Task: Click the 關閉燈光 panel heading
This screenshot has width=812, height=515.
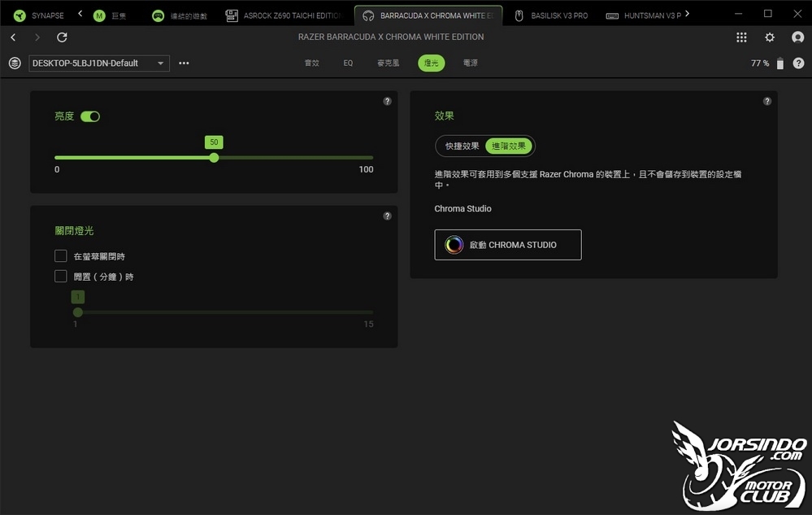Action: [x=74, y=230]
